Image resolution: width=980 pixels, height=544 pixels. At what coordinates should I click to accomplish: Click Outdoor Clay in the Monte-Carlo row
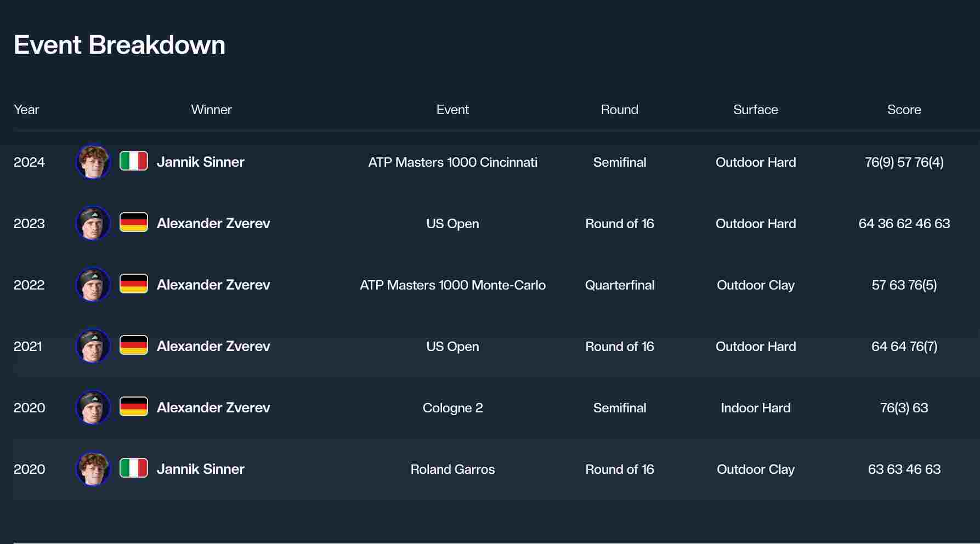756,285
